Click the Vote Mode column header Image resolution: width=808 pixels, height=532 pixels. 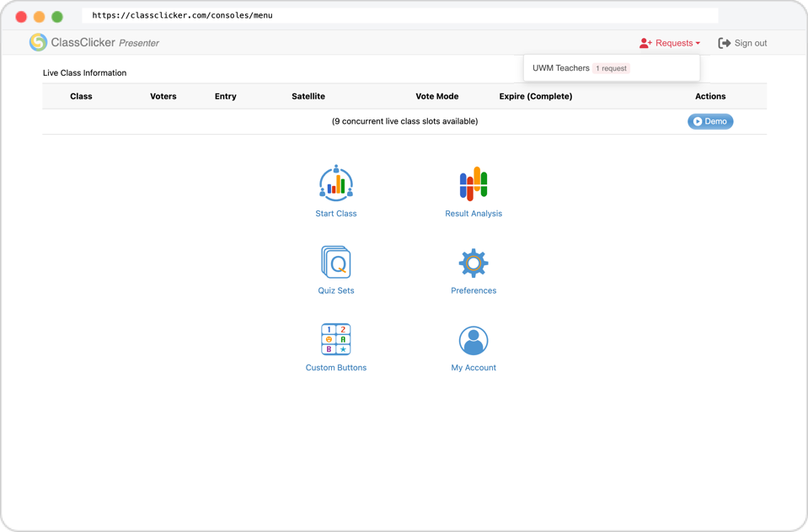pyautogui.click(x=437, y=96)
